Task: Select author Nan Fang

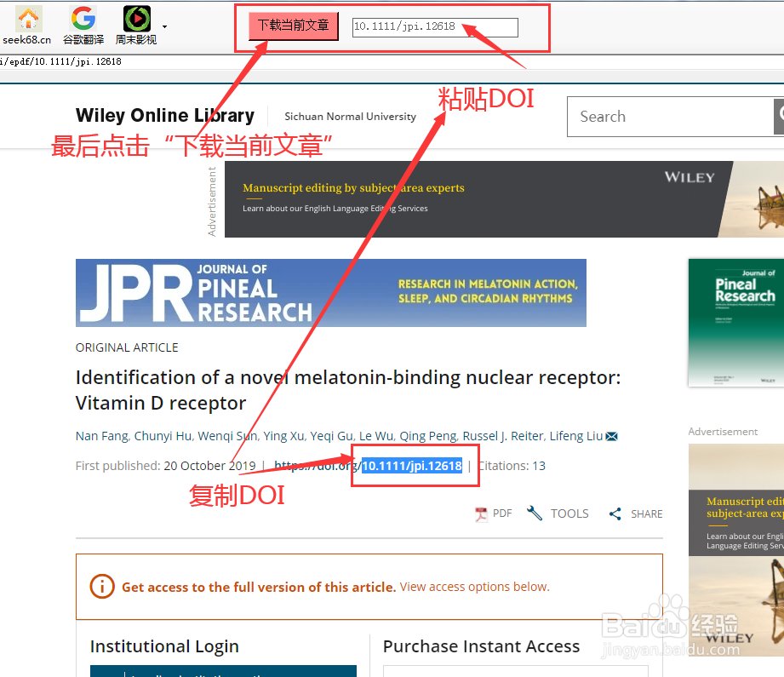Action: 100,435
